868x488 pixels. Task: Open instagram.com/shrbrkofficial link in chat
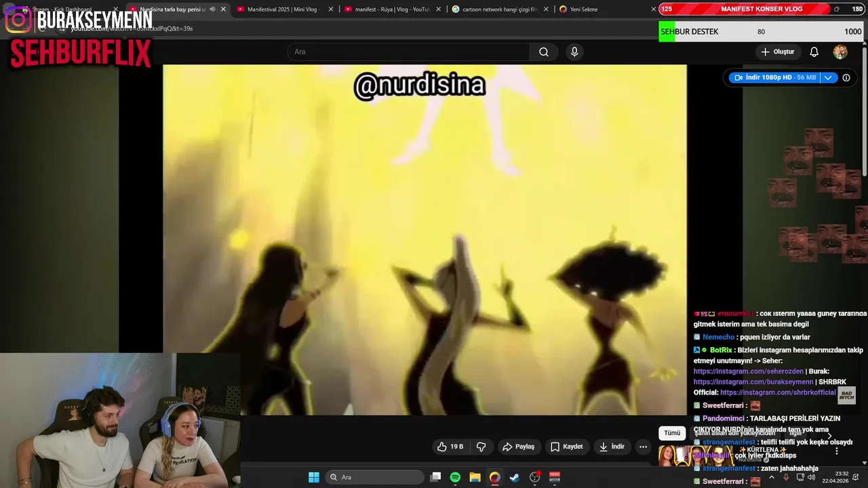point(778,392)
